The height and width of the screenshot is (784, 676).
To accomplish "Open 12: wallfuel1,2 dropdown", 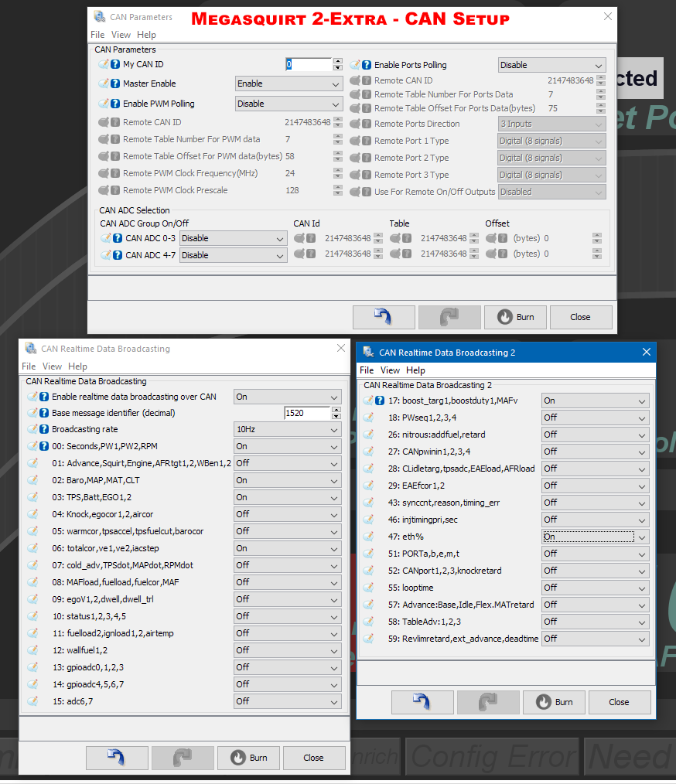I will [x=288, y=650].
